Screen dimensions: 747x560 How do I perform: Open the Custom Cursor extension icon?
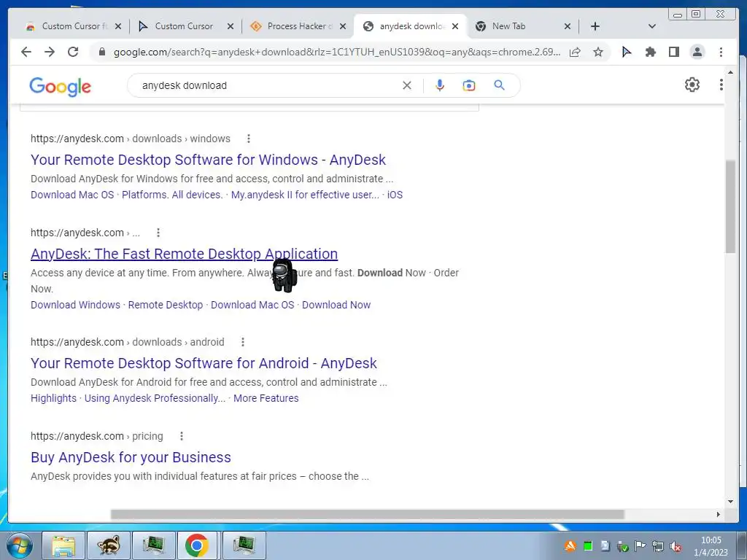(x=627, y=52)
